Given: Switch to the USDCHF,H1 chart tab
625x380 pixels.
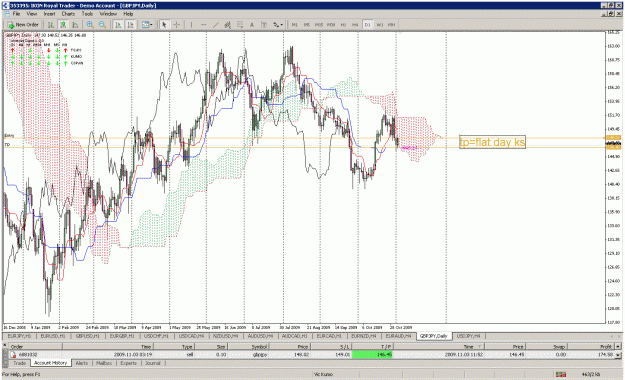Looking at the screenshot, I should tap(156, 336).
